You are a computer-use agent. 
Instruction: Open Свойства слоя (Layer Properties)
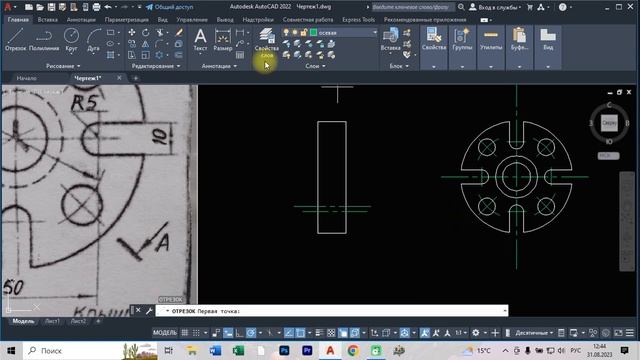coord(267,43)
